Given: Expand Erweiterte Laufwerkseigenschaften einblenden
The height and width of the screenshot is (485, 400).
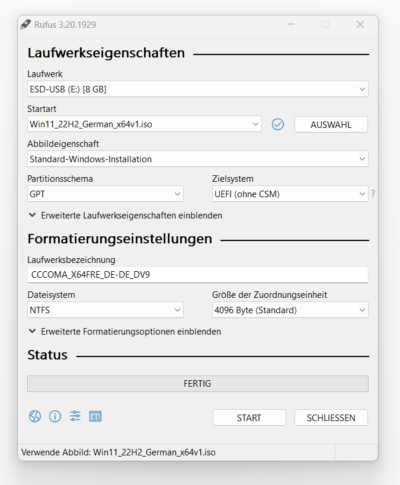Looking at the screenshot, I should tap(125, 215).
